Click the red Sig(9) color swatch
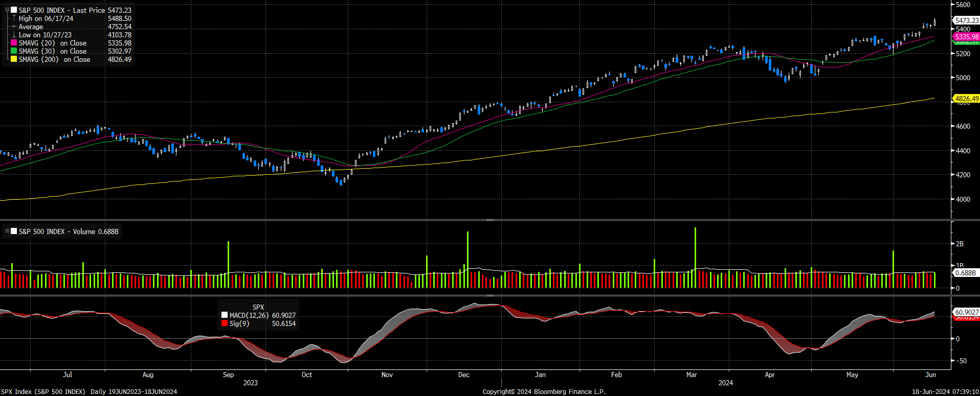 point(225,323)
